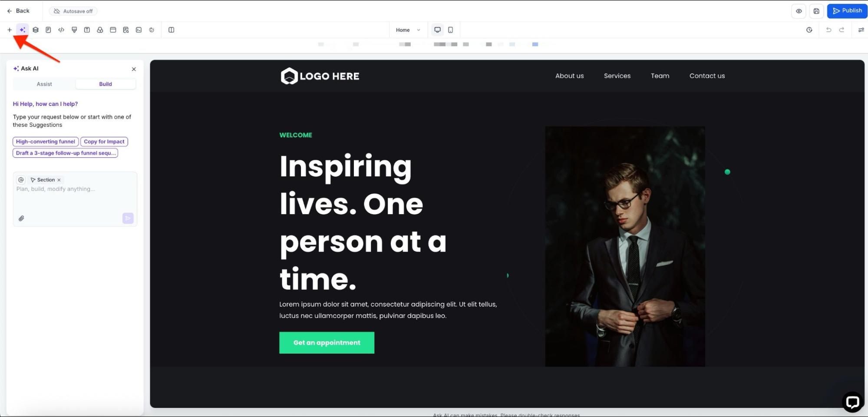Switch to mobile view

point(450,30)
